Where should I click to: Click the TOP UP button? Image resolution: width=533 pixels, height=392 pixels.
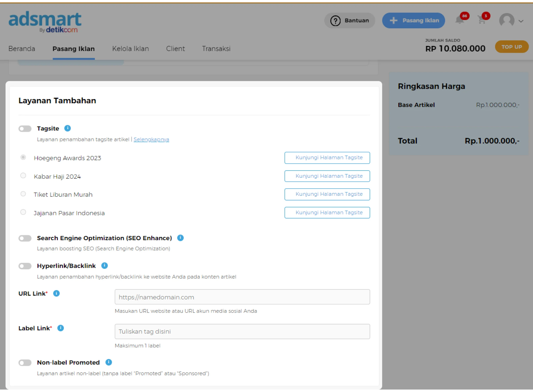point(511,47)
